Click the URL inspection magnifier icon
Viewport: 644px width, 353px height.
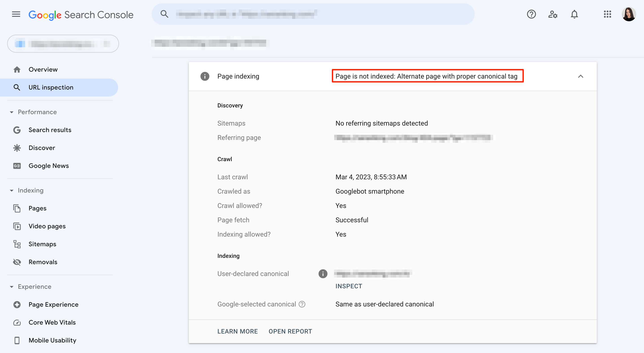[17, 88]
